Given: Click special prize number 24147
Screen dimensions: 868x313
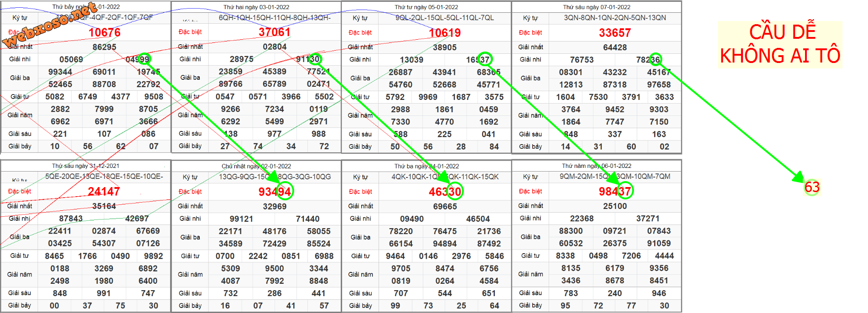Looking at the screenshot, I should 104,192.
